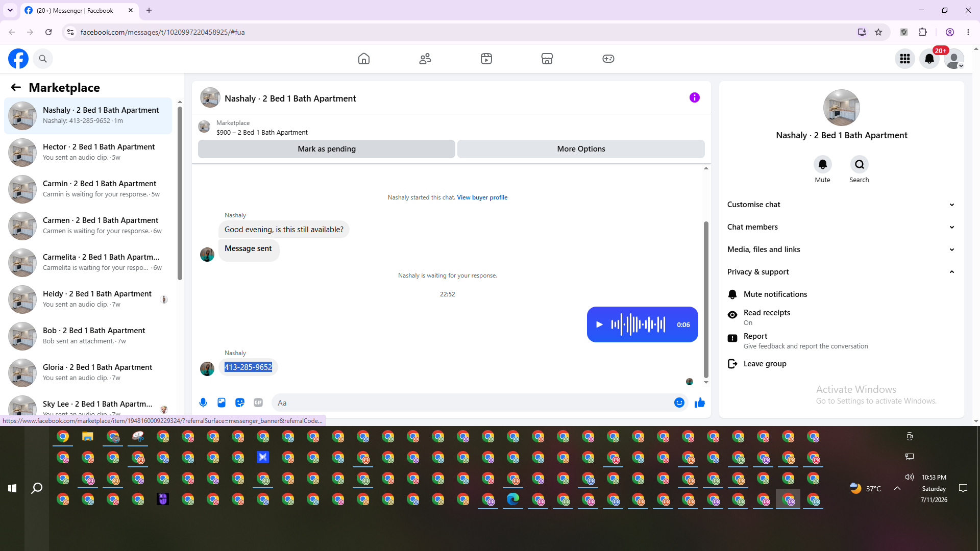Click the message thread scrollbar
Screen dimensions: 980x551
point(706,299)
